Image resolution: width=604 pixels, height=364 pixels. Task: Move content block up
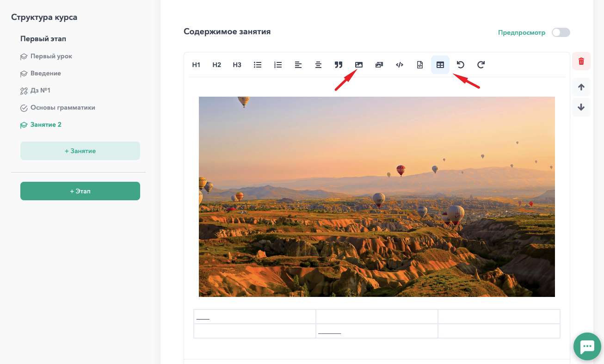pos(581,87)
